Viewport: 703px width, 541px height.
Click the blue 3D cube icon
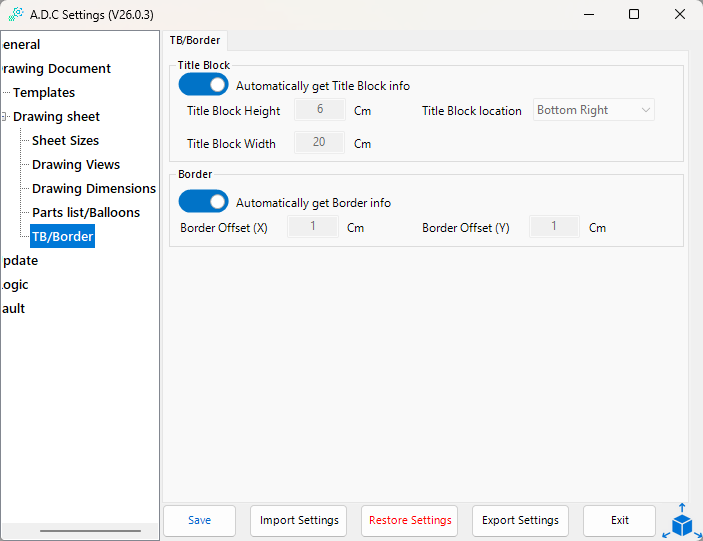click(x=682, y=522)
